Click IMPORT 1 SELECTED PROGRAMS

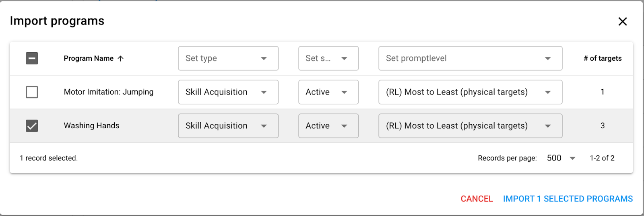[568, 199]
